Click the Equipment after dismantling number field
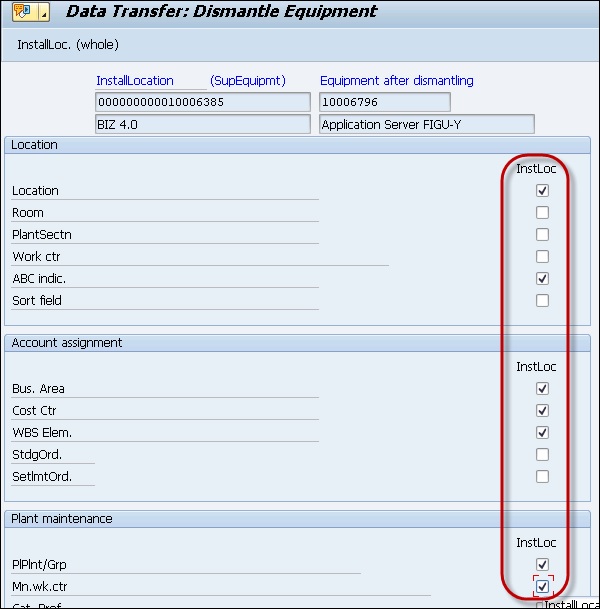Viewport: 600px width, 609px height. click(385, 102)
